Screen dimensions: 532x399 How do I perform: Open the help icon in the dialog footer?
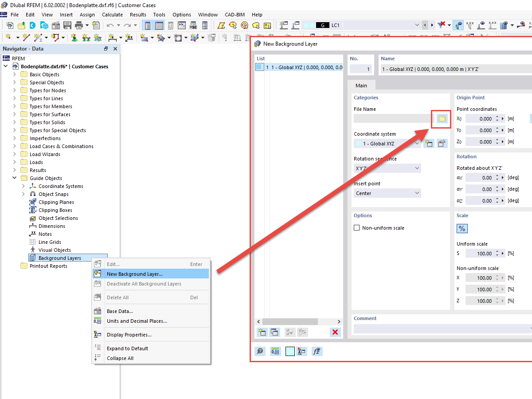tap(260, 351)
